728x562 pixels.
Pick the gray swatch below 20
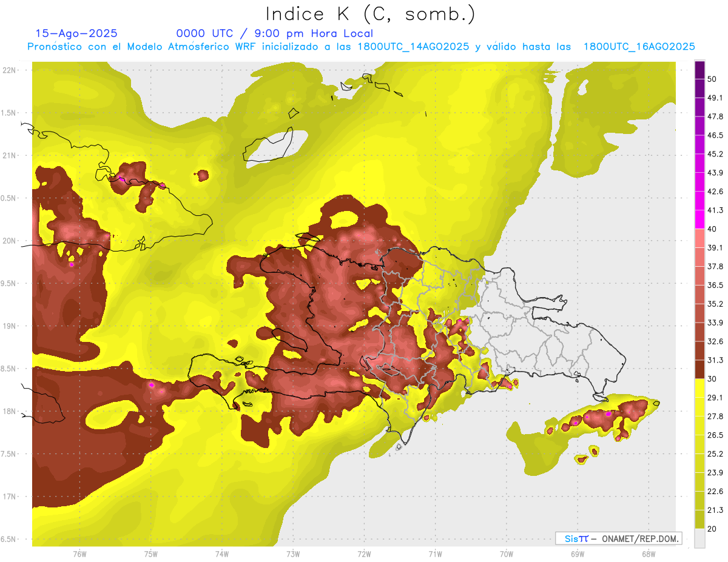pos(699,538)
